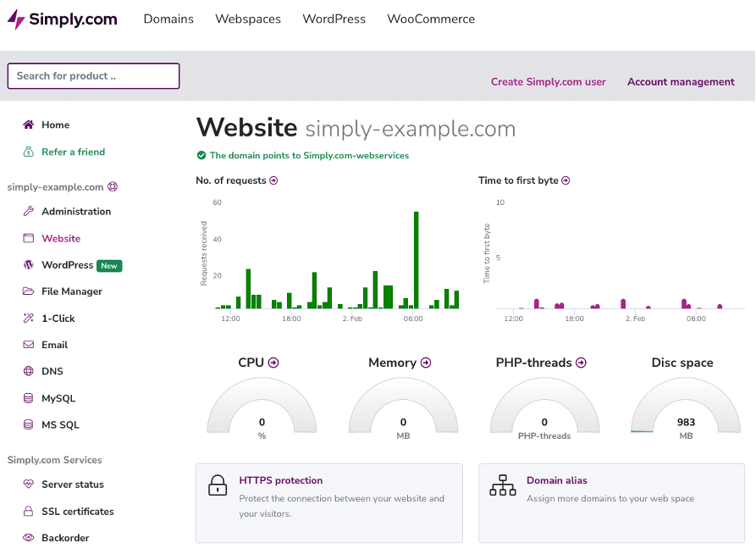Click the Backorder eye icon
The height and width of the screenshot is (554, 756).
pyautogui.click(x=29, y=538)
